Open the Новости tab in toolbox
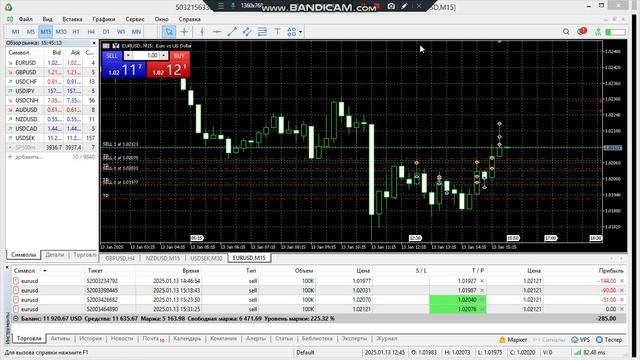Image resolution: width=640 pixels, height=360 pixels. pos(122,339)
